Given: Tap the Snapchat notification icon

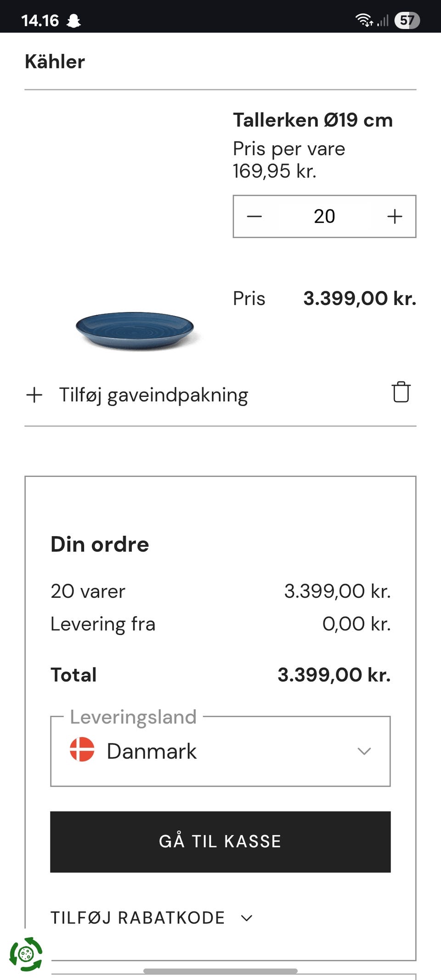Looking at the screenshot, I should [x=73, y=21].
